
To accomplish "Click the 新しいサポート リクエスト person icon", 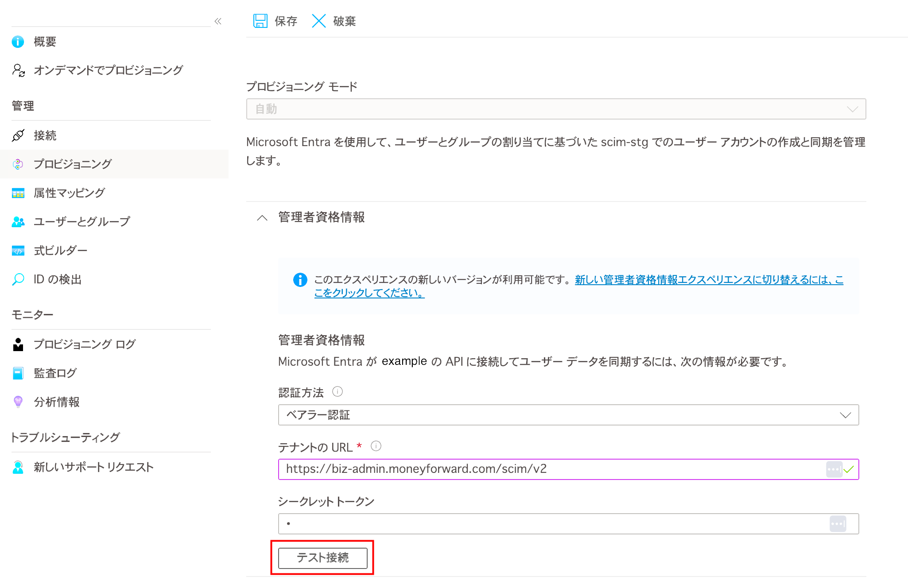I will [x=18, y=467].
